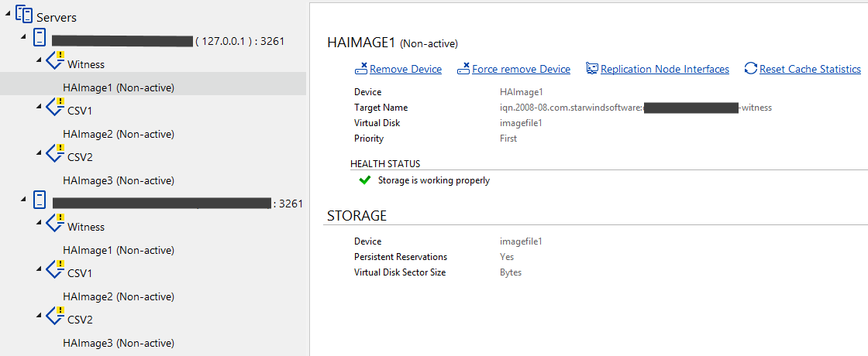The width and height of the screenshot is (868, 356).
Task: Open the Remove Device link
Action: pos(406,69)
